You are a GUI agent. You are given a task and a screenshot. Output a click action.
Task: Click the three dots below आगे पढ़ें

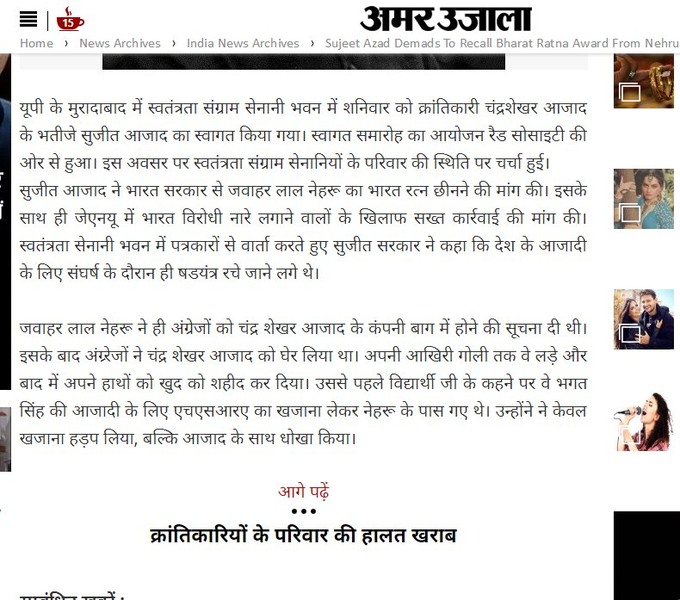pyautogui.click(x=304, y=512)
